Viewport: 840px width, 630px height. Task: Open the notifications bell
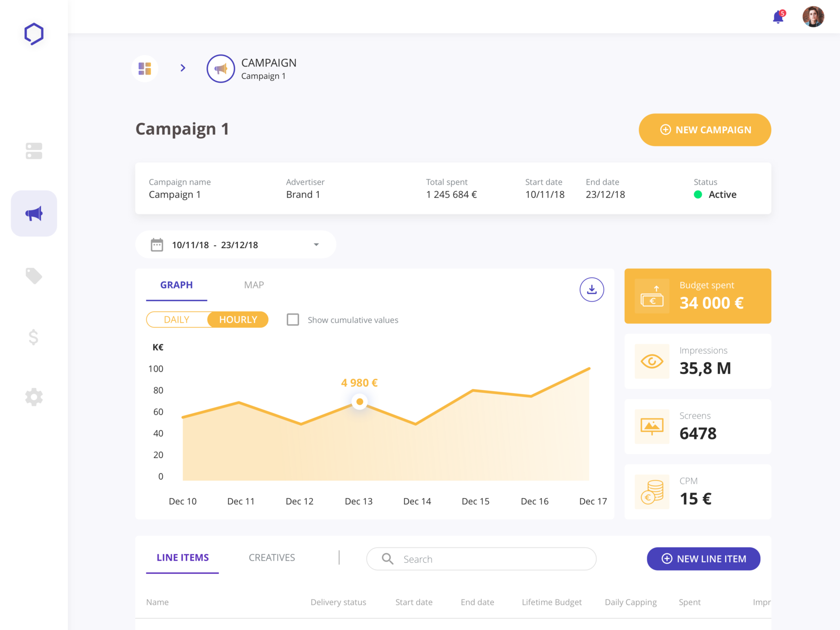point(779,17)
